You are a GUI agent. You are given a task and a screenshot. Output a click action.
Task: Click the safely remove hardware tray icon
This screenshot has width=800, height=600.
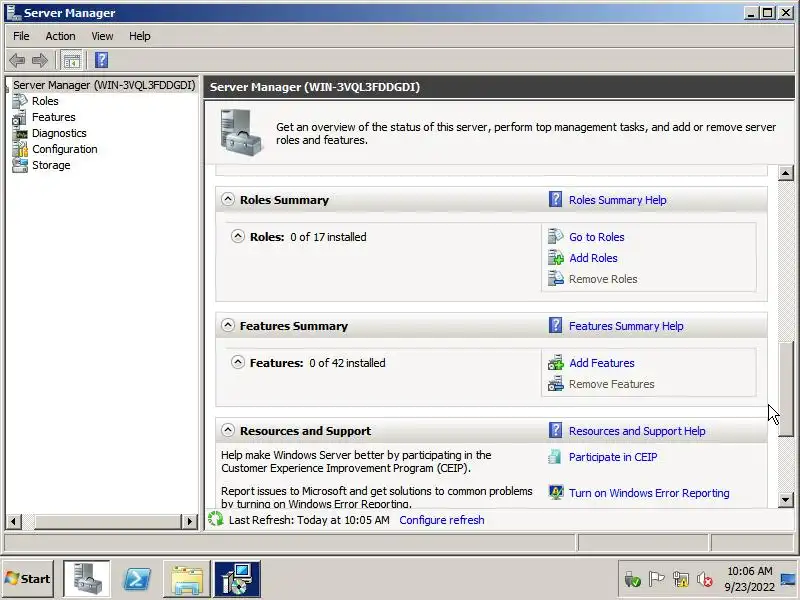pyautogui.click(x=632, y=579)
